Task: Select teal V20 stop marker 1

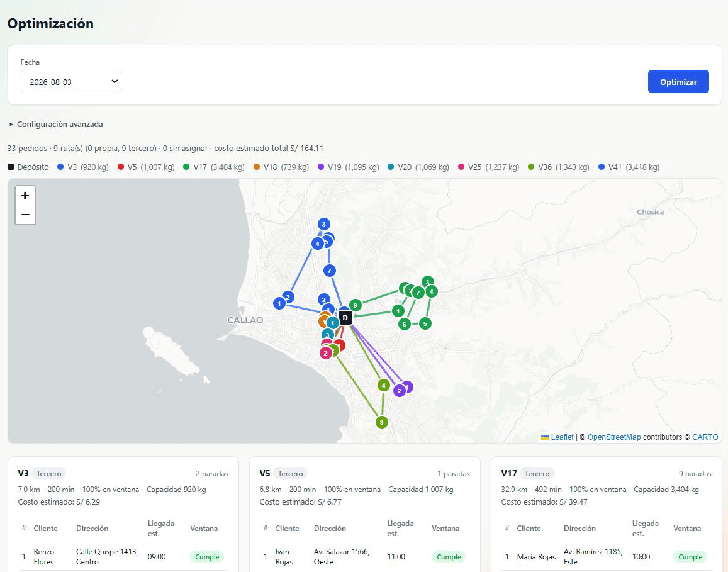Action: [x=332, y=323]
